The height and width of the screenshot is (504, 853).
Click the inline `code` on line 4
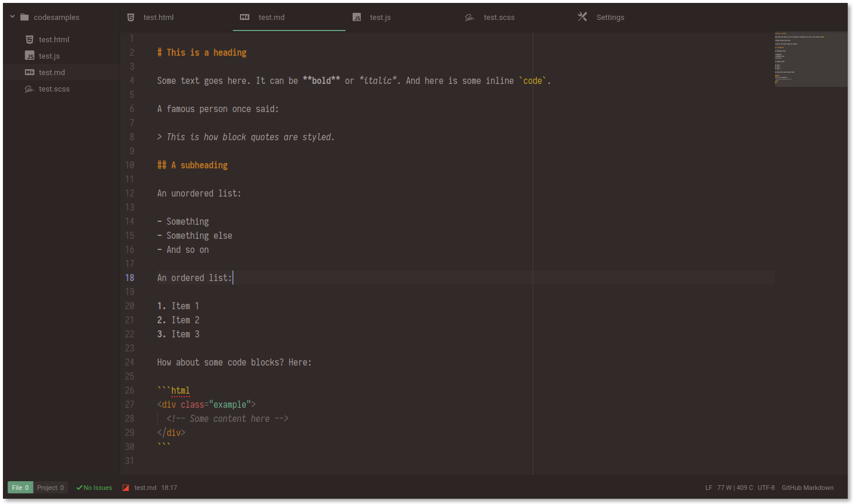pos(533,80)
